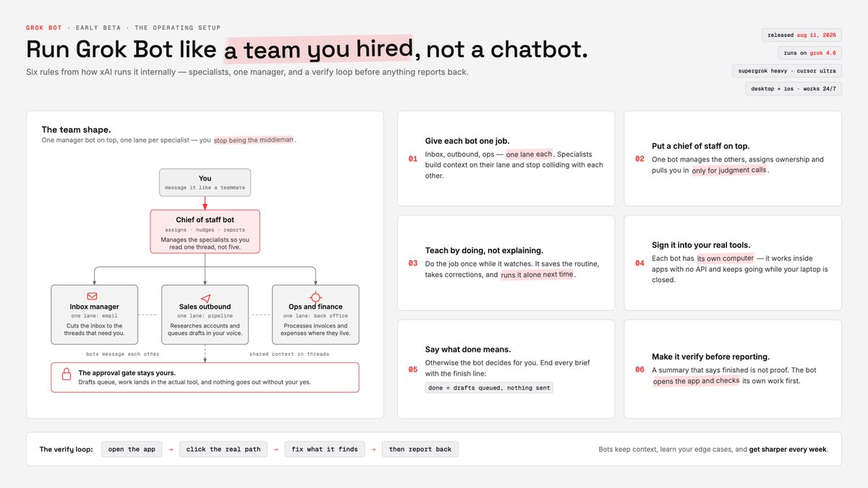868x488 pixels.
Task: Click the 'runs on grok 4.6' tag
Action: point(811,53)
